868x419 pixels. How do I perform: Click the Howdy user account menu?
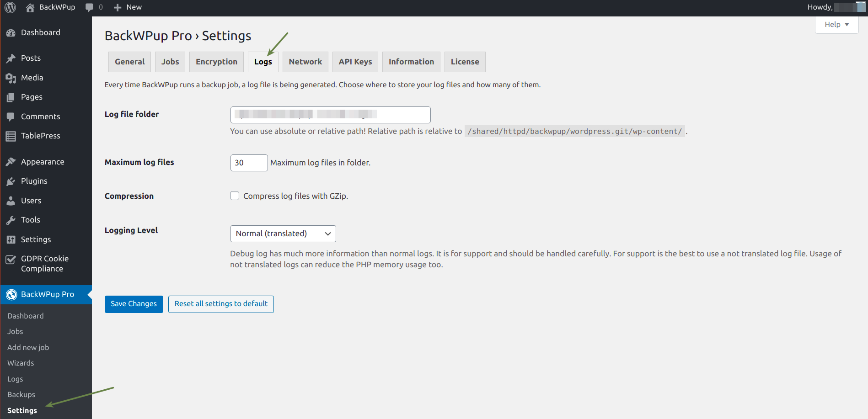pyautogui.click(x=836, y=7)
